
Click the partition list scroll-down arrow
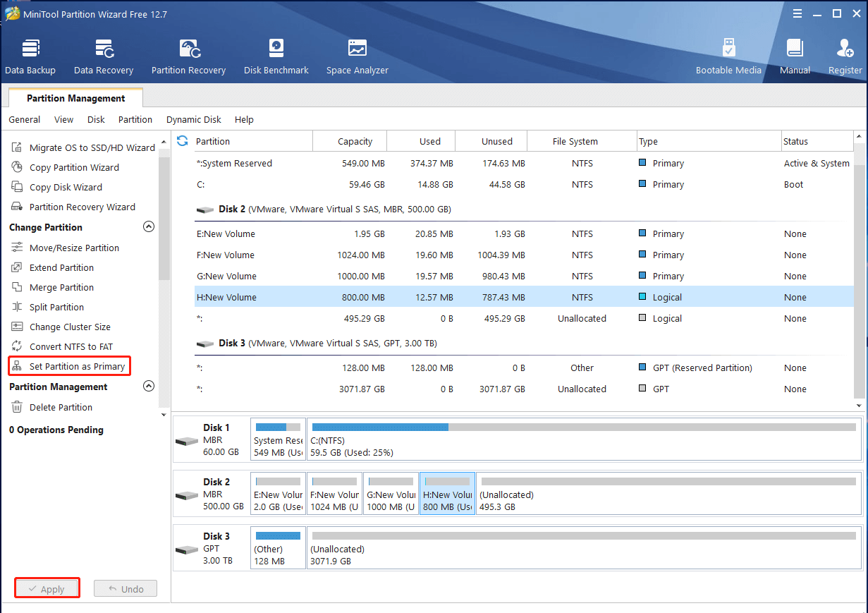pos(860,406)
